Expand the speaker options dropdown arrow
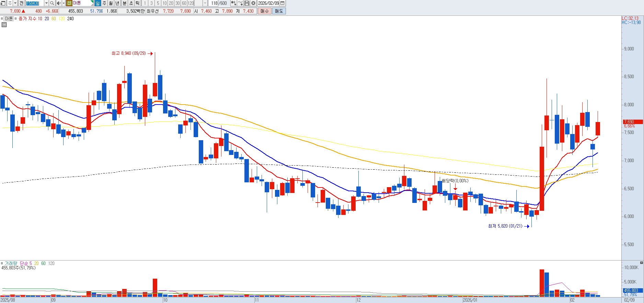 coord(64,3)
